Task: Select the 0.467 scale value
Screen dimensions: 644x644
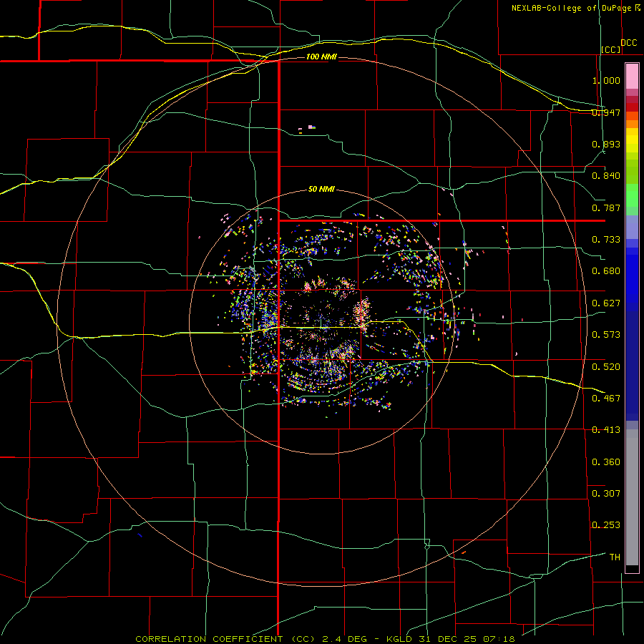Action: coord(606,399)
